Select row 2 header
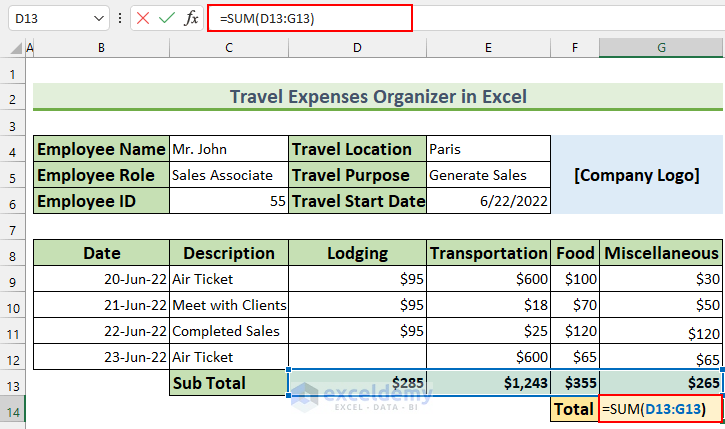The width and height of the screenshot is (725, 429). tap(12, 99)
